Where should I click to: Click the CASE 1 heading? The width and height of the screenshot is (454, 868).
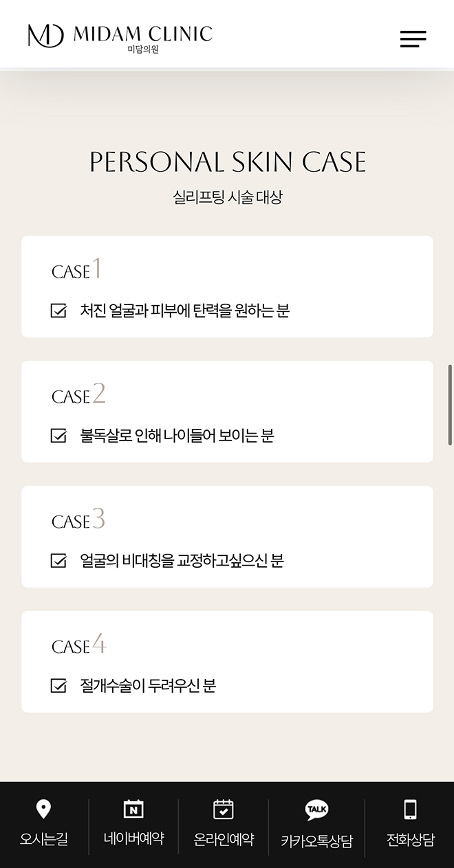point(76,269)
